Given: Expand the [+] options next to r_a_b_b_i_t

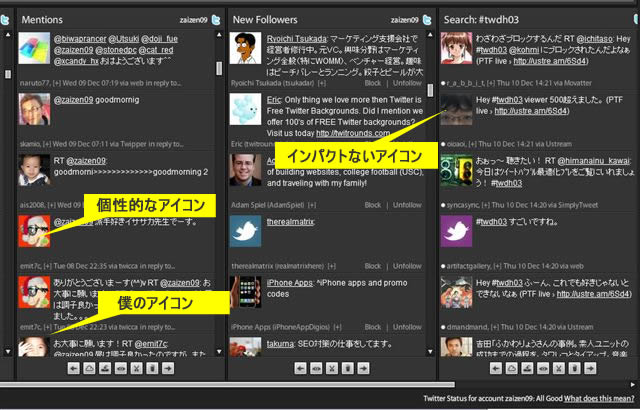Looking at the screenshot, I should (x=491, y=83).
